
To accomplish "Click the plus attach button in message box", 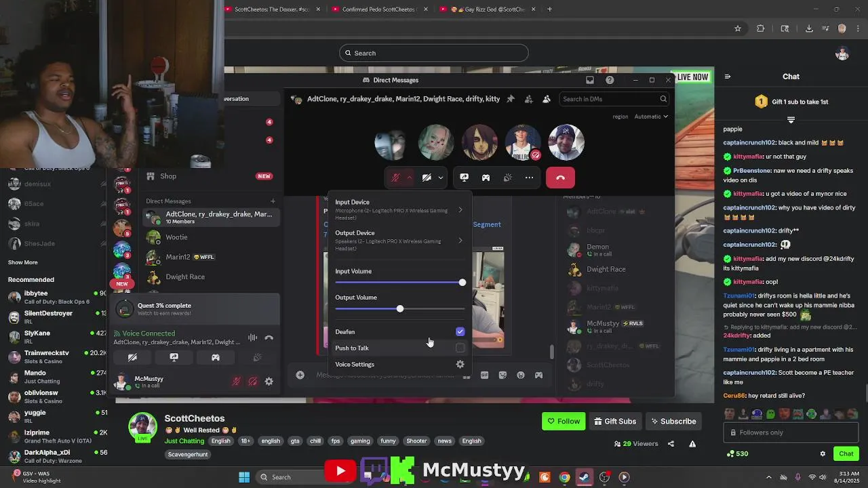I will point(300,375).
